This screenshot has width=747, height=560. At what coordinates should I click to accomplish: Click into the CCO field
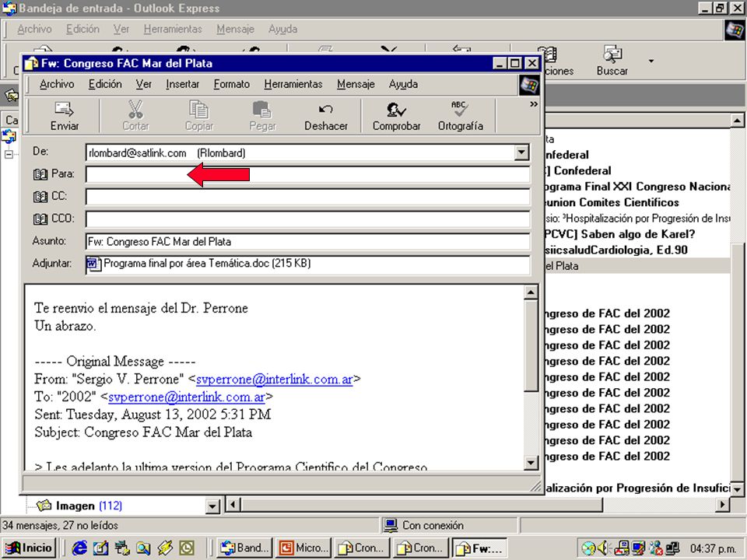(308, 219)
